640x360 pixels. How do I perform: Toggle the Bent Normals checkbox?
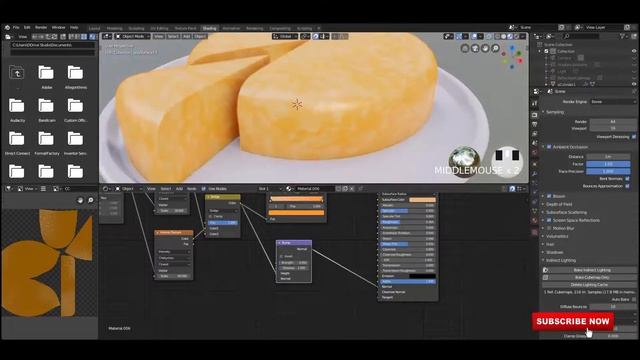[x=627, y=179]
